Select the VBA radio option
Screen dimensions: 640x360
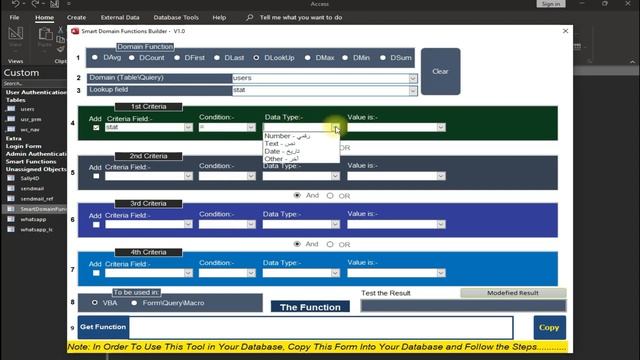point(95,303)
